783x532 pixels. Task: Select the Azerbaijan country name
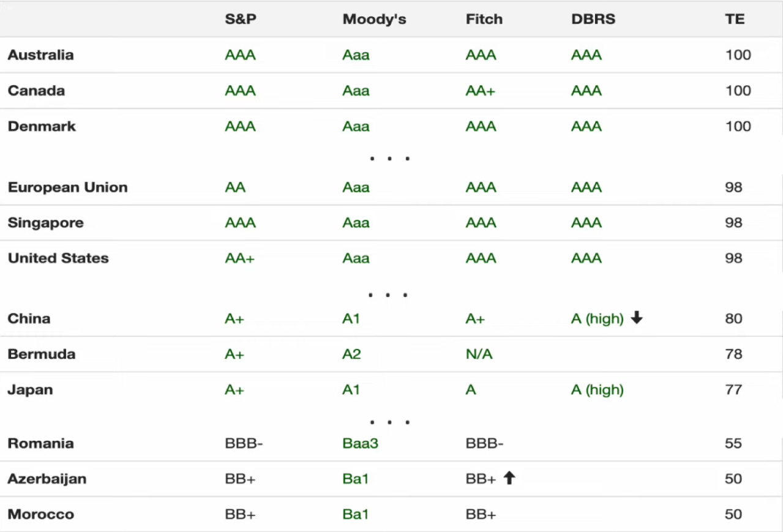(x=47, y=479)
